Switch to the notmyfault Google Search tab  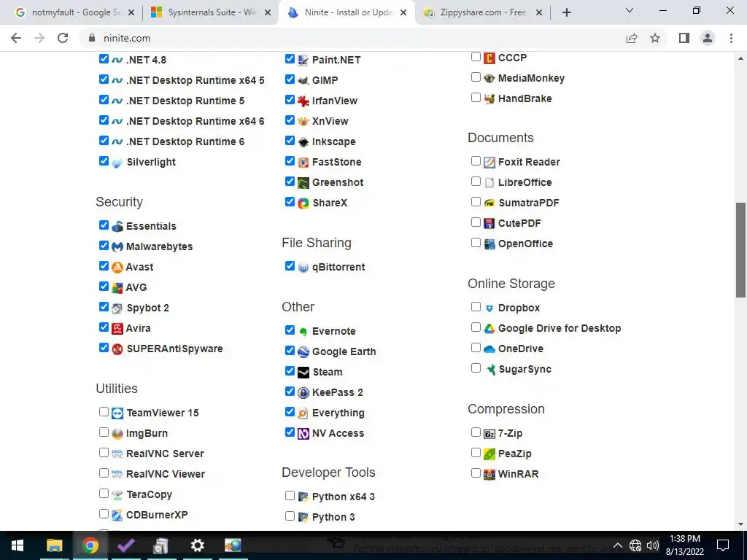pos(74,12)
